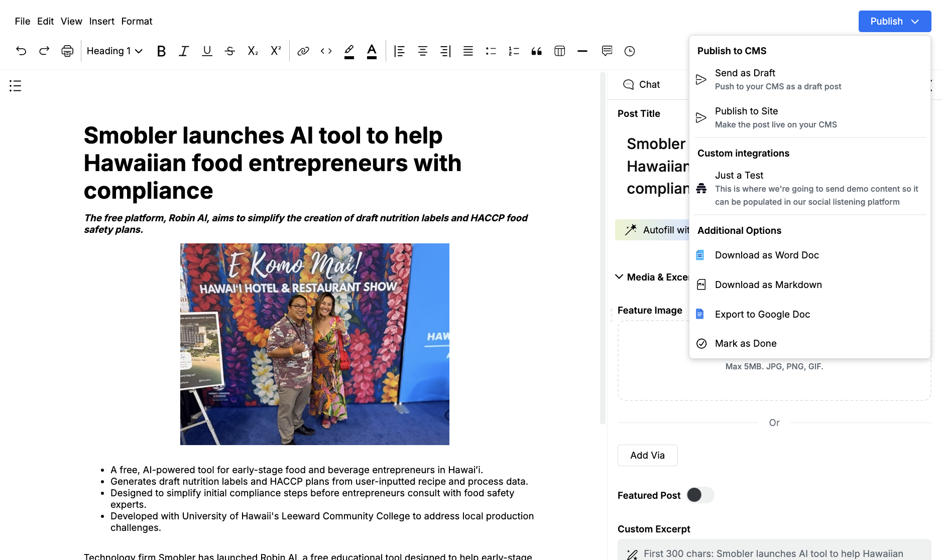
Task: Insert a numbered list
Action: pyautogui.click(x=514, y=51)
